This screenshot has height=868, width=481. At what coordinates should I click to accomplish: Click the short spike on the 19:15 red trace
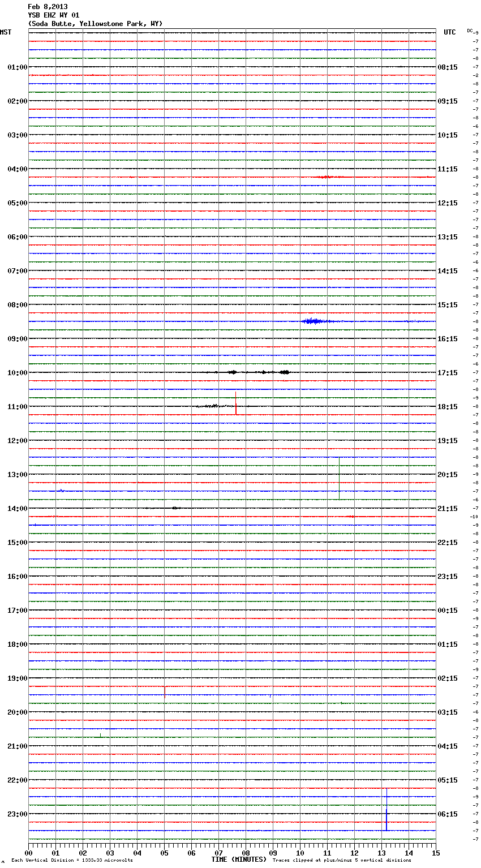pos(164,693)
